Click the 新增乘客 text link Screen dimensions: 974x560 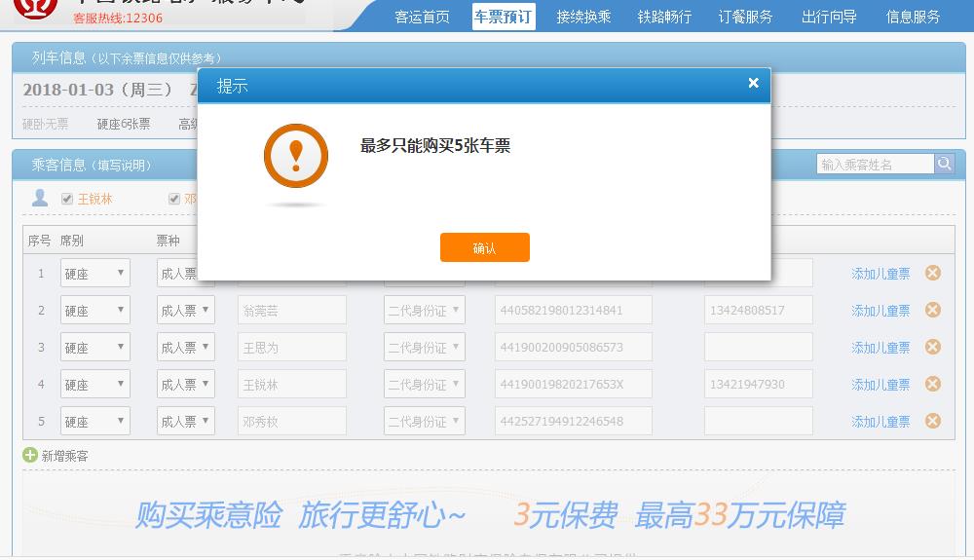tap(64, 456)
